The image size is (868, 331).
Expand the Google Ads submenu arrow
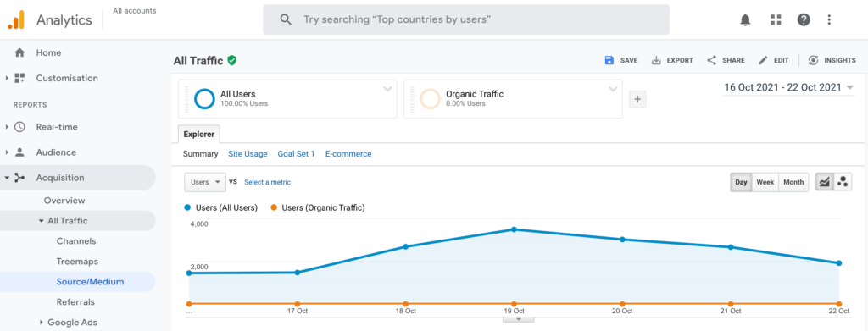tap(41, 323)
